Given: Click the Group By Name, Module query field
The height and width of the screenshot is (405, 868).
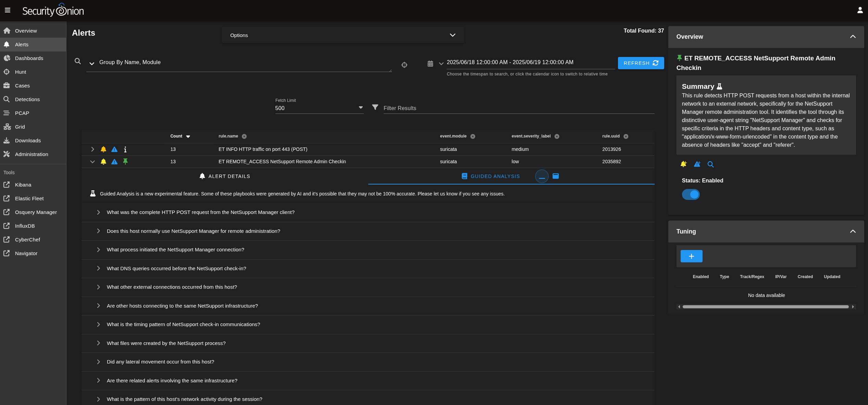Looking at the screenshot, I should point(239,62).
